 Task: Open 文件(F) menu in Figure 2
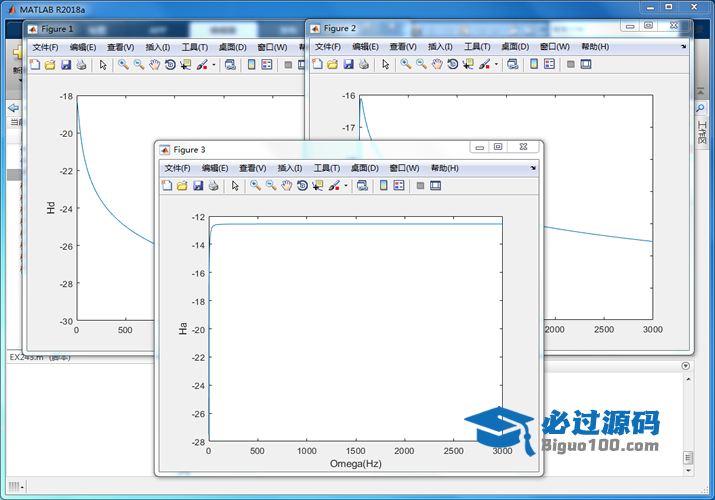pyautogui.click(x=327, y=47)
